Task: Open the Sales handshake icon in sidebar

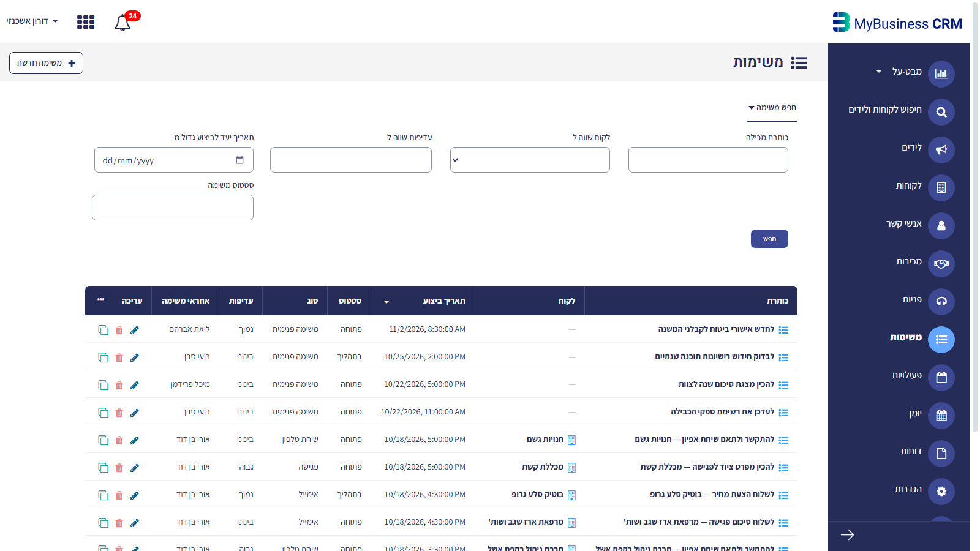Action: 941,264
